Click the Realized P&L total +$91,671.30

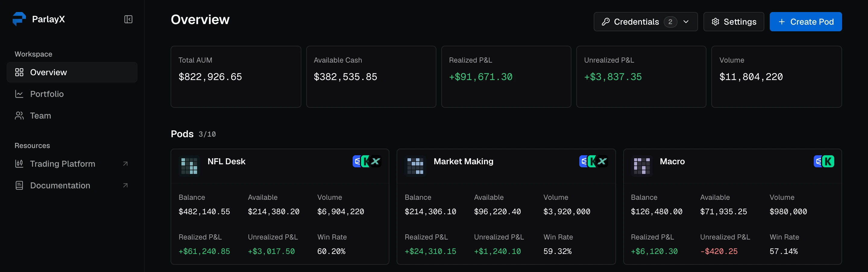click(480, 77)
